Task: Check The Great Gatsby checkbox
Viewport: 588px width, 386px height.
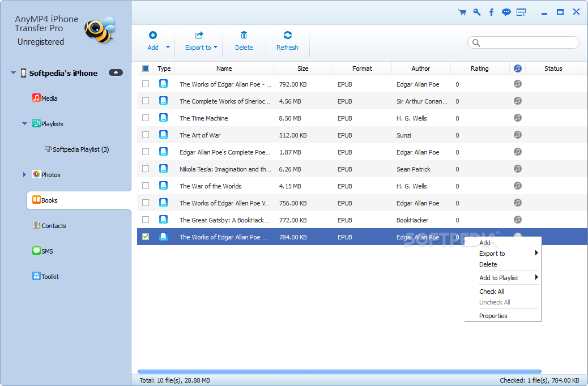Action: (x=146, y=220)
